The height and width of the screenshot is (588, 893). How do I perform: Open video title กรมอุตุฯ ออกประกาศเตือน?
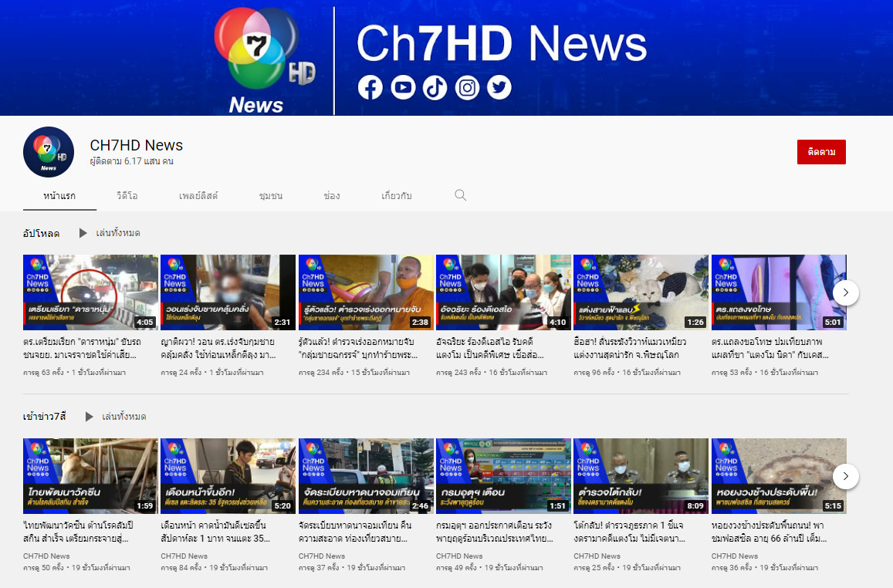[495, 532]
